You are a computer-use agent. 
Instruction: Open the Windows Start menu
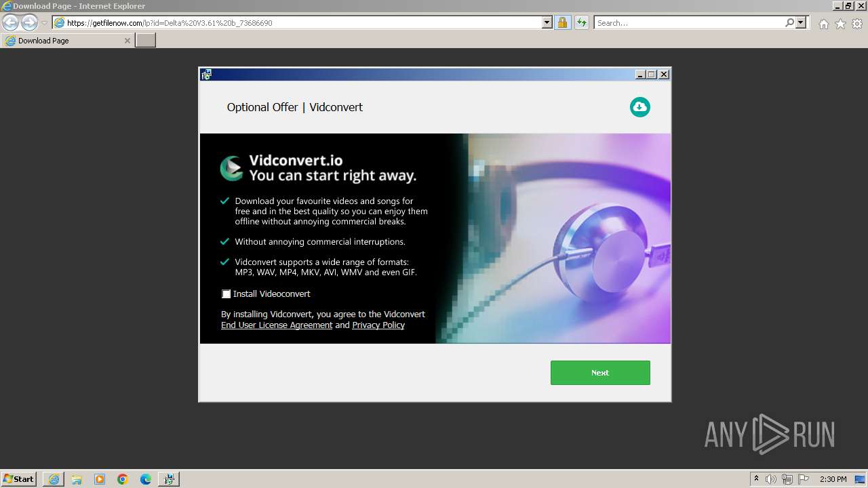(18, 479)
